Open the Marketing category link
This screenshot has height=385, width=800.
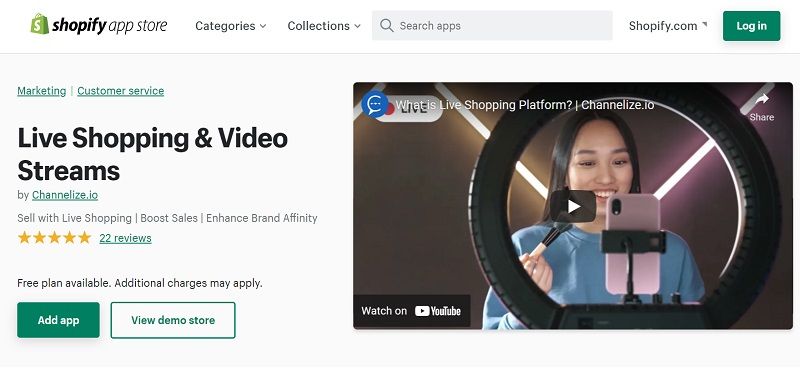(42, 91)
